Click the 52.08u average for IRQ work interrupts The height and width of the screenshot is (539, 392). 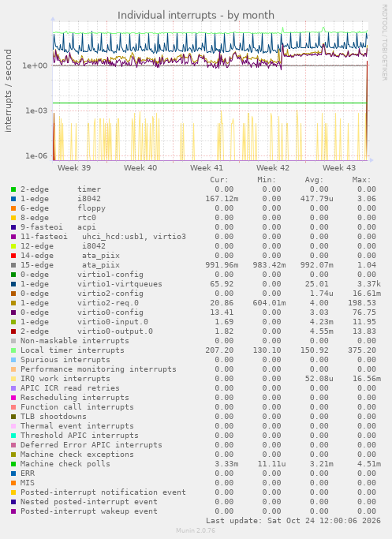pos(319,379)
